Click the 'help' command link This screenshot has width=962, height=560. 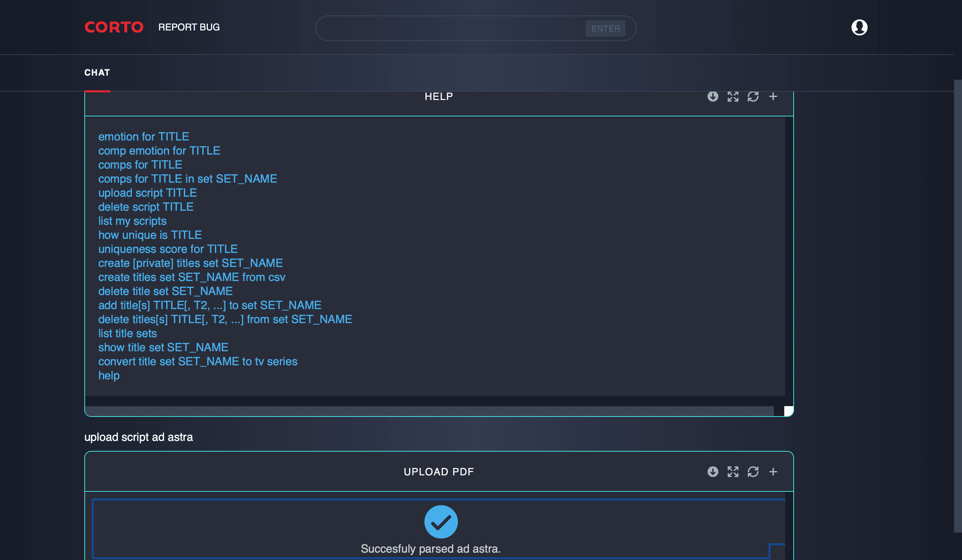109,375
